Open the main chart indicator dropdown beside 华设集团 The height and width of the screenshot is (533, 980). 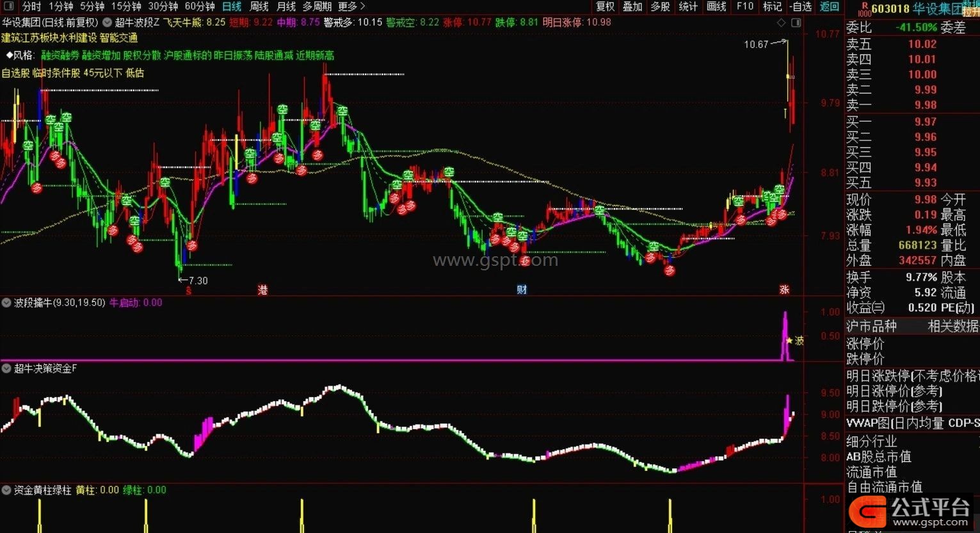(x=106, y=22)
